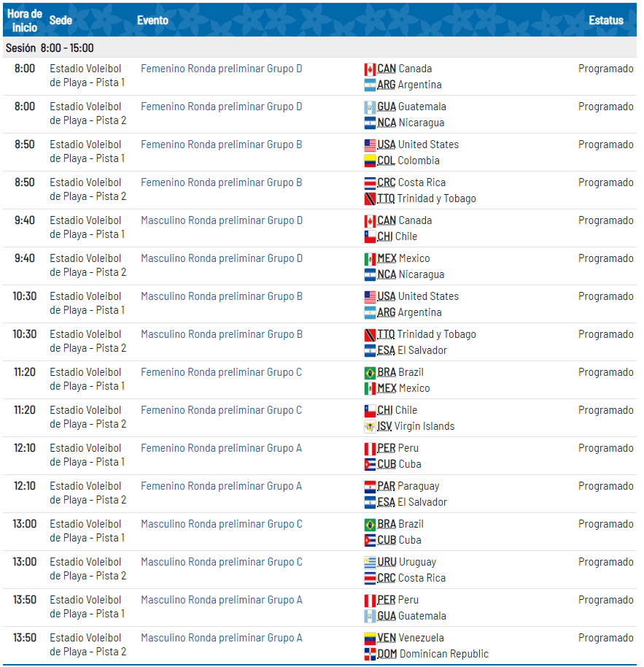Click the Sesión 8:00 - 15:00 row
This screenshot has height=667, width=644.
click(50, 47)
